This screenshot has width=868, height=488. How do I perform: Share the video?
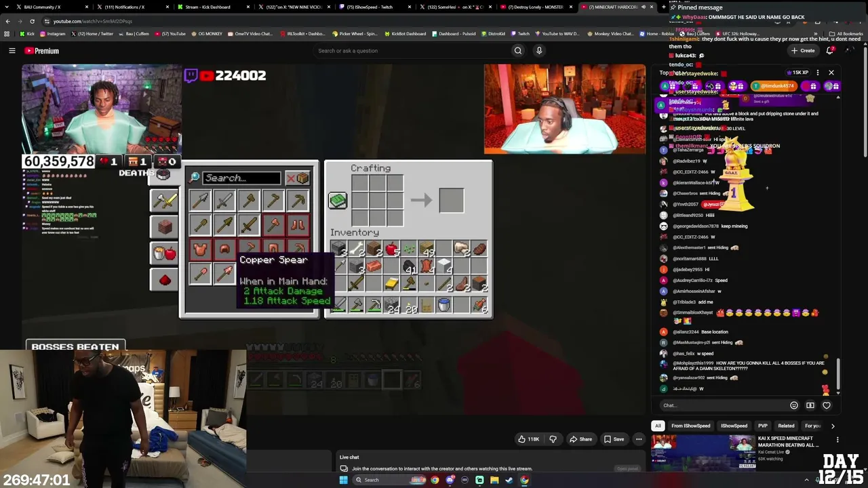click(580, 439)
